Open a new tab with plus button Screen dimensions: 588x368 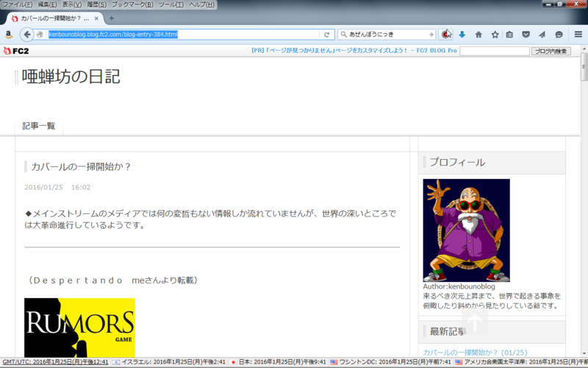(x=112, y=18)
